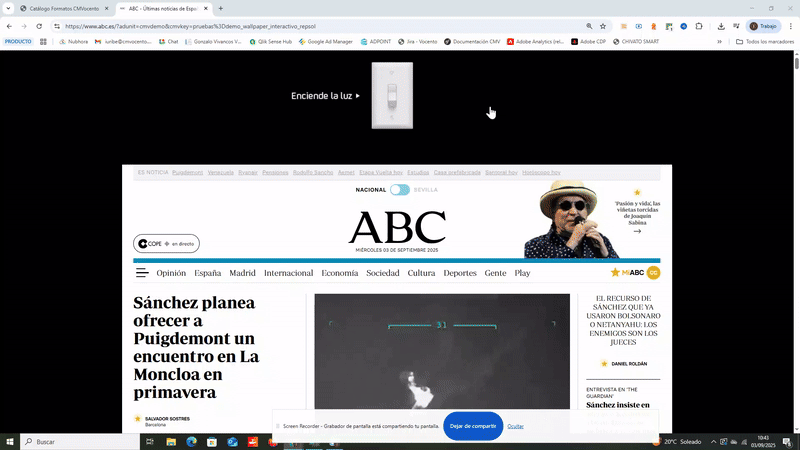This screenshot has width=800, height=450.
Task: Go to the Economía section
Action: [x=340, y=273]
